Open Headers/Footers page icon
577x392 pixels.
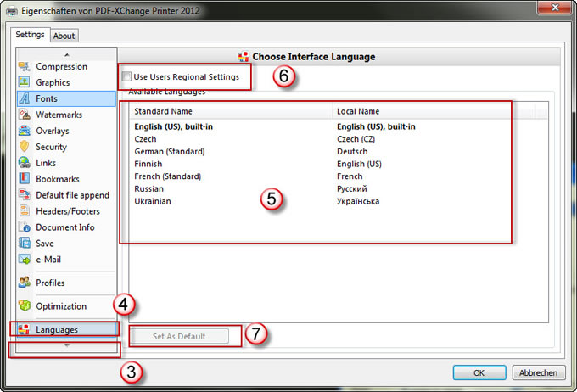pyautogui.click(x=25, y=211)
